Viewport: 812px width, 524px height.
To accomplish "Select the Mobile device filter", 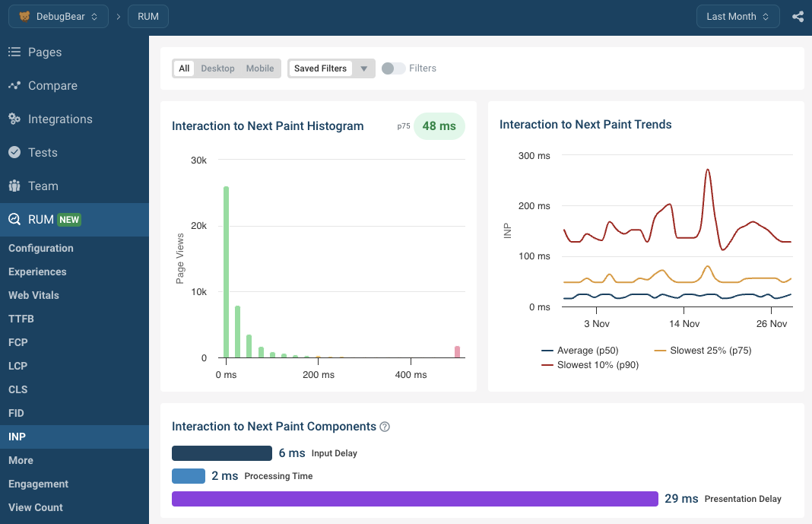I will point(260,68).
